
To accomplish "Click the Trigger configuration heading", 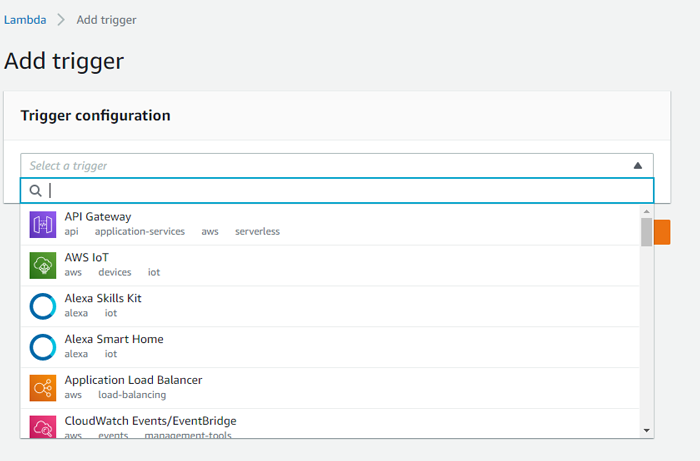I will (x=96, y=116).
